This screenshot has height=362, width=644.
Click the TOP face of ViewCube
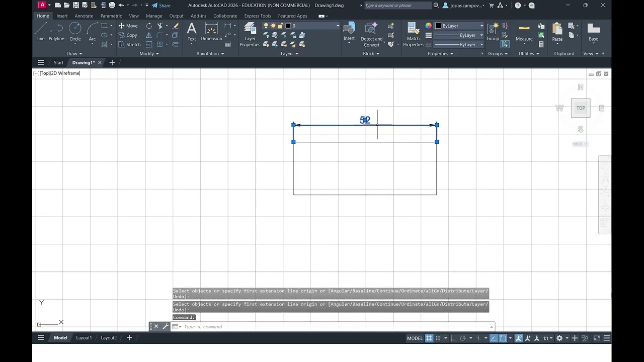(581, 108)
